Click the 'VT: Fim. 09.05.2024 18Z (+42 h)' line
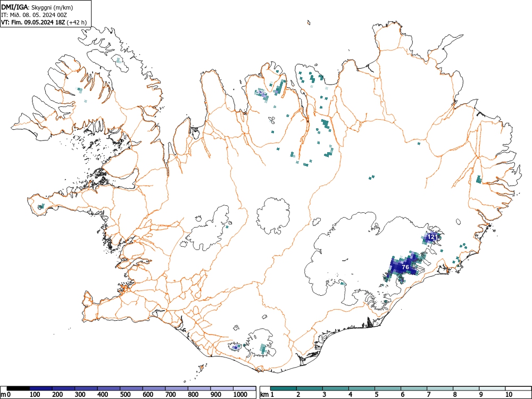 point(44,22)
